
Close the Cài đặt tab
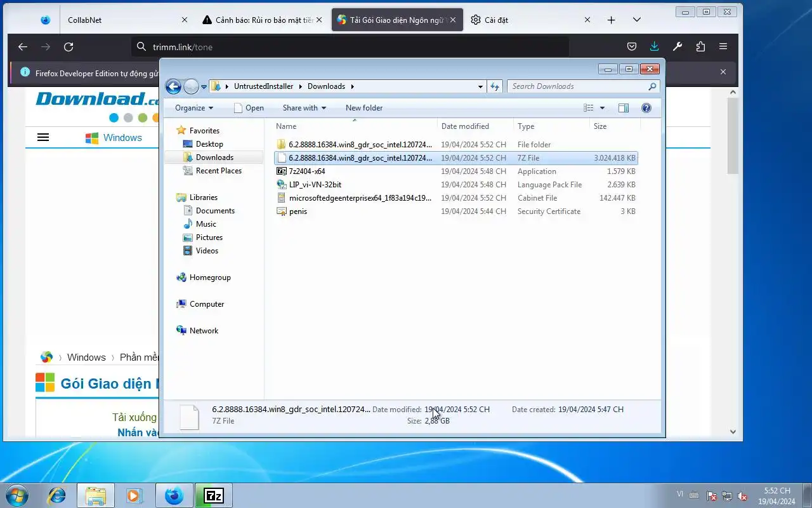tap(587, 20)
